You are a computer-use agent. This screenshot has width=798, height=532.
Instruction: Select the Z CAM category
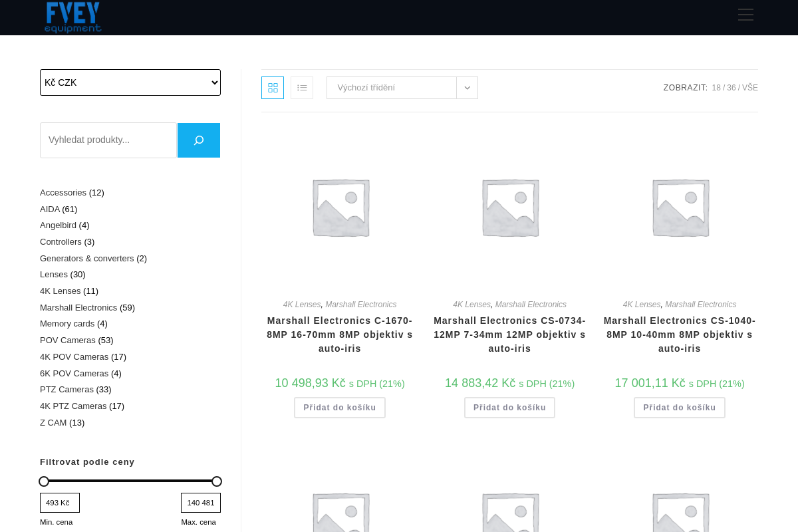point(53,423)
